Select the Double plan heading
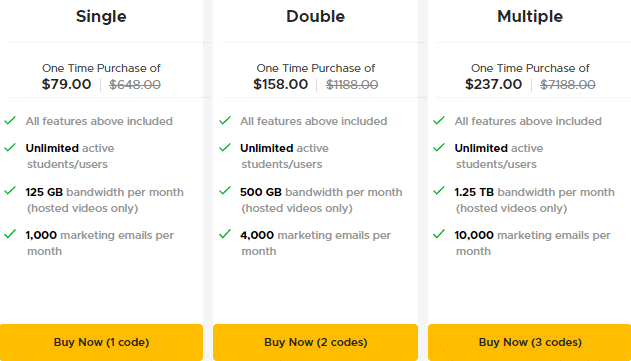The width and height of the screenshot is (631, 361). 316,17
